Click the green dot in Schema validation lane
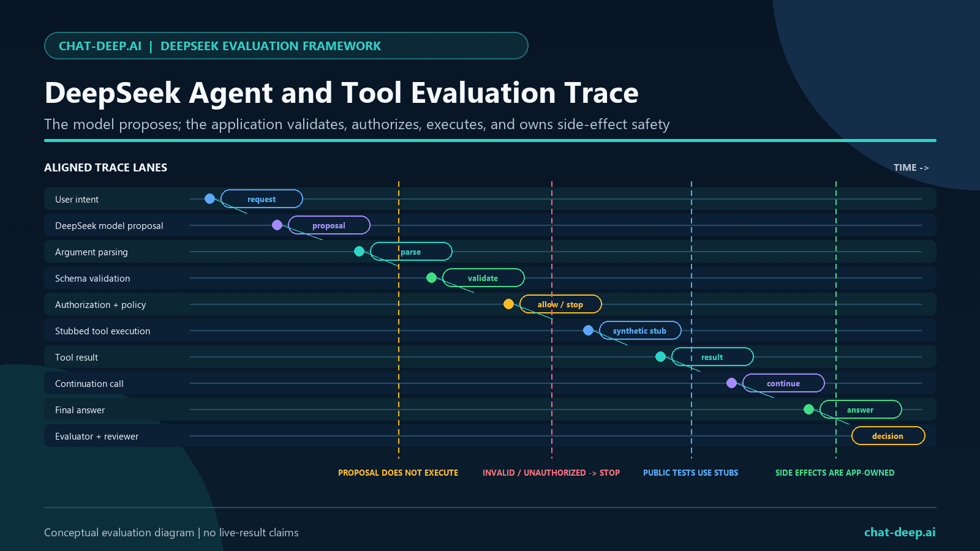 tap(431, 278)
